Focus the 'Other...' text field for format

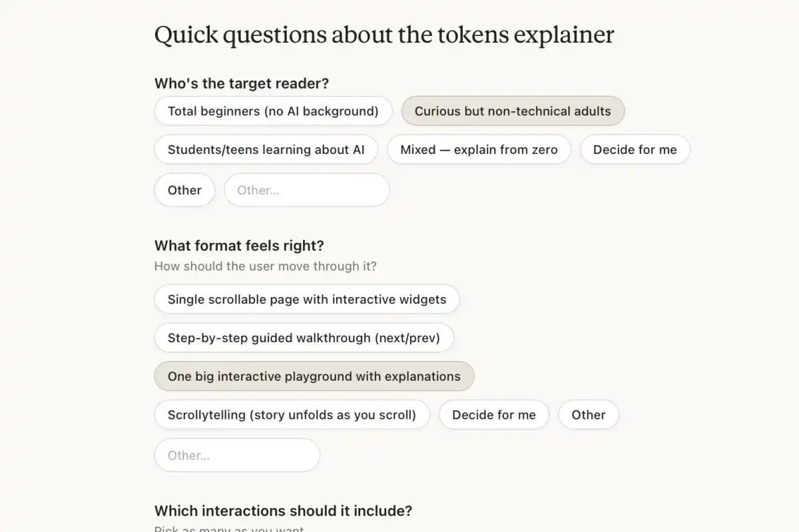237,455
